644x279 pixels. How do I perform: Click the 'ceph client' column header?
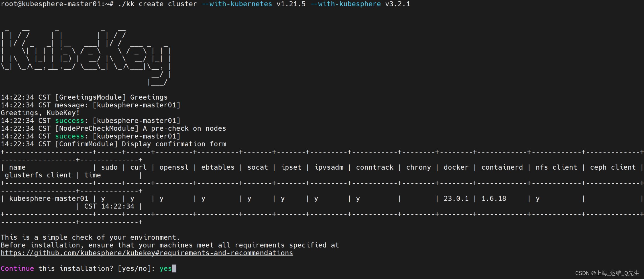pyautogui.click(x=613, y=167)
